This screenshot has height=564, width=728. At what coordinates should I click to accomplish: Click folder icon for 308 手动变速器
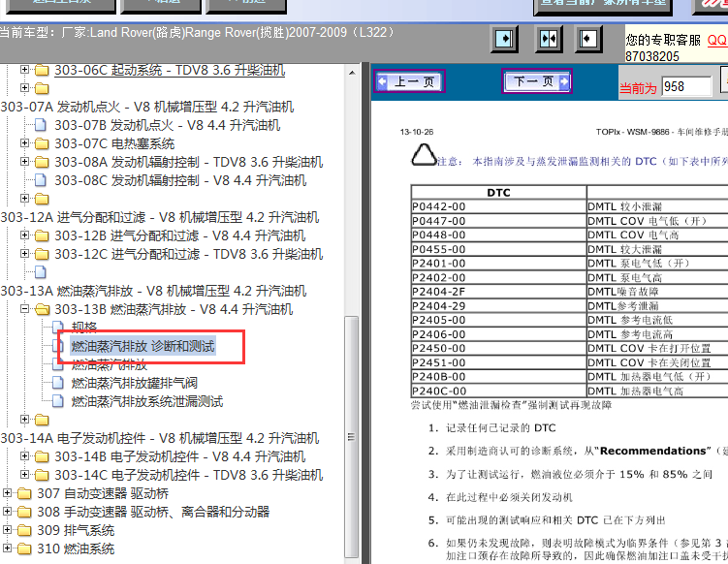[24, 512]
